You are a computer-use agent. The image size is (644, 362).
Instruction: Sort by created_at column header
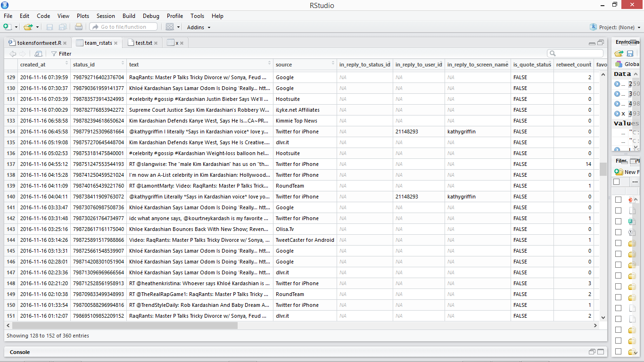[x=44, y=65]
